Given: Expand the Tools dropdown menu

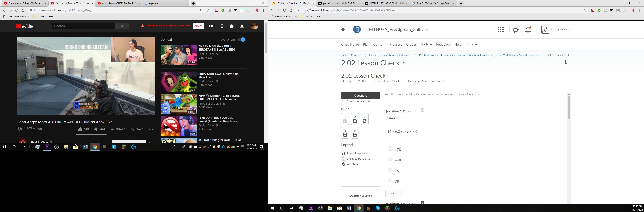Looking at the screenshot, I should tap(426, 44).
